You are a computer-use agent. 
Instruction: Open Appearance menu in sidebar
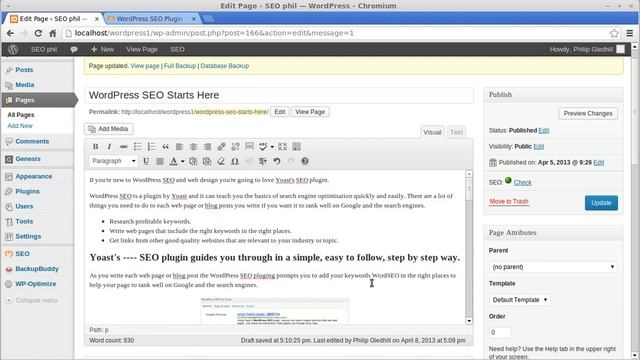(33, 176)
